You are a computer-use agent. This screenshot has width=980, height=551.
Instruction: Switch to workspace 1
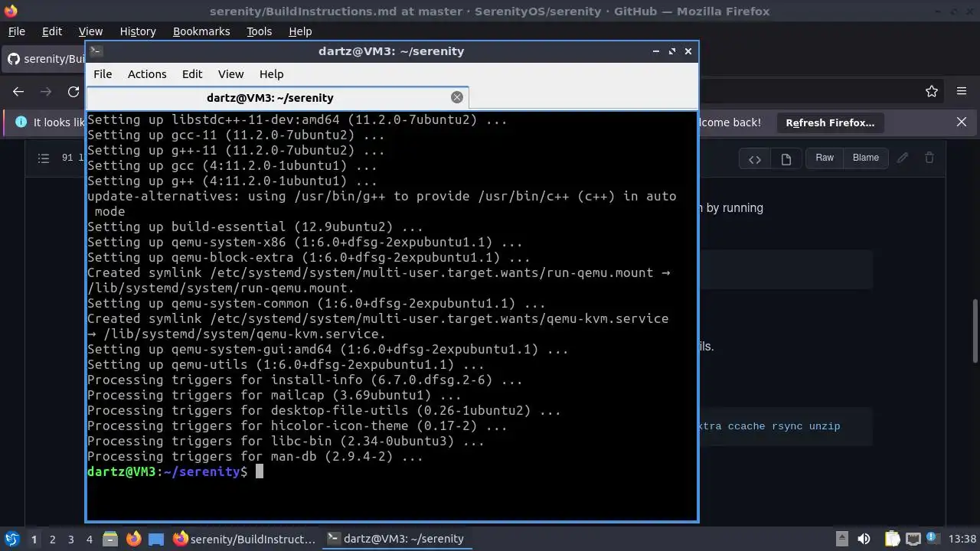(x=34, y=539)
